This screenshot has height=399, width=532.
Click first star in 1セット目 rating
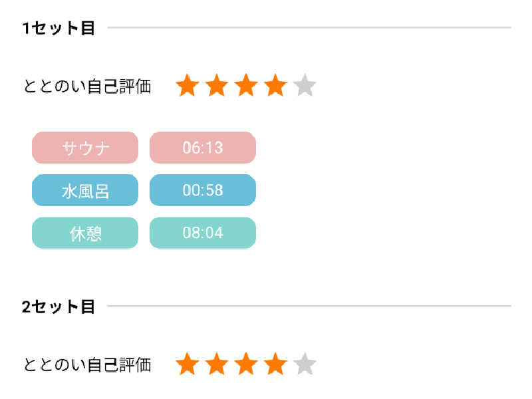(x=188, y=86)
